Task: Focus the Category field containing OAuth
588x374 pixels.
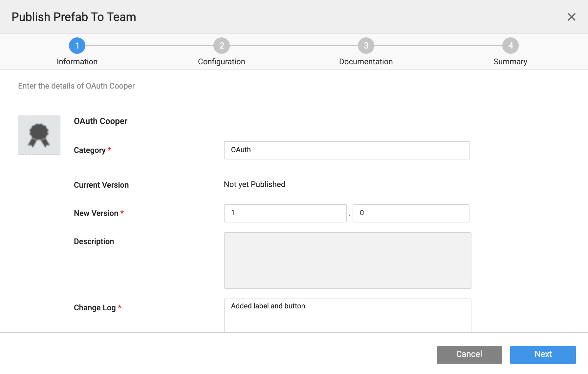Action: pyautogui.click(x=347, y=150)
